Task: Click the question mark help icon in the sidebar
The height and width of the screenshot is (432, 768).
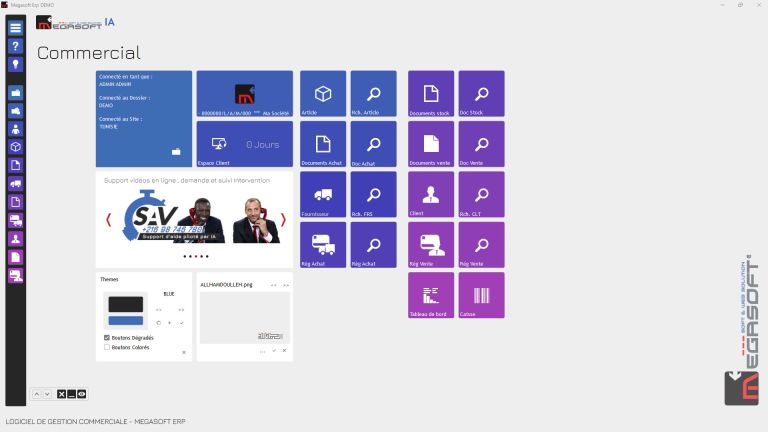Action: click(x=16, y=46)
